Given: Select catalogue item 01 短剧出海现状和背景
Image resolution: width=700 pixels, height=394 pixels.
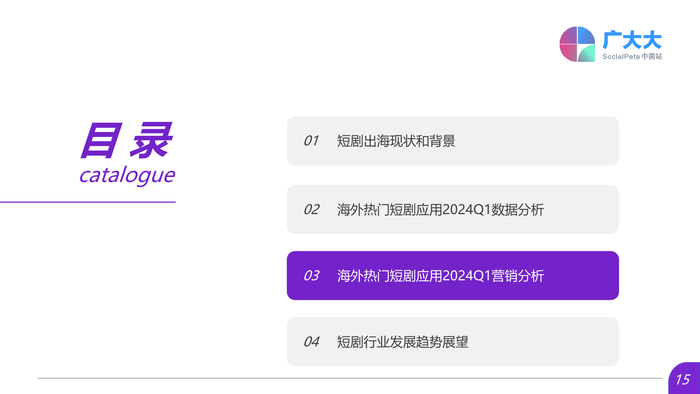Looking at the screenshot, I should click(453, 141).
